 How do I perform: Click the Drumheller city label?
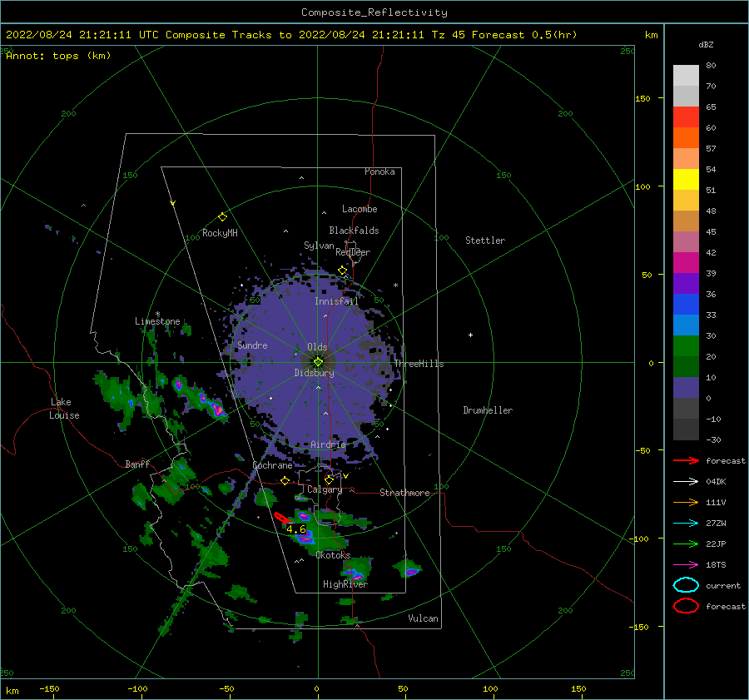488,410
